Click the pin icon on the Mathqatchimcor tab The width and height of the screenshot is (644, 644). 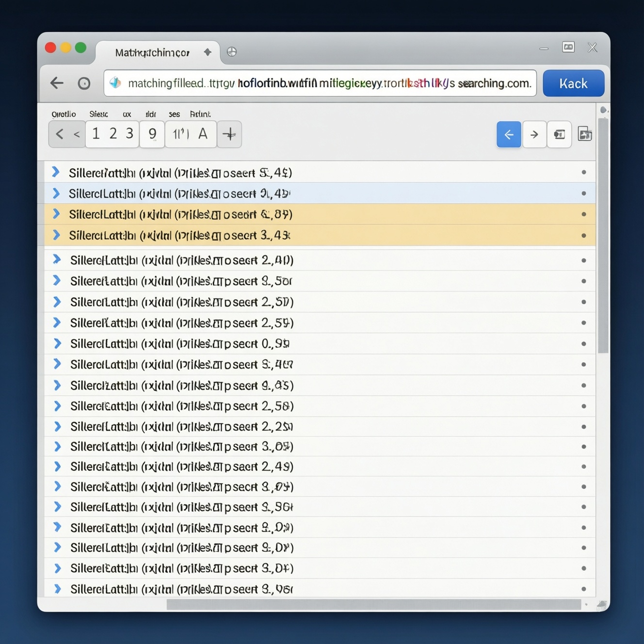coord(208,52)
